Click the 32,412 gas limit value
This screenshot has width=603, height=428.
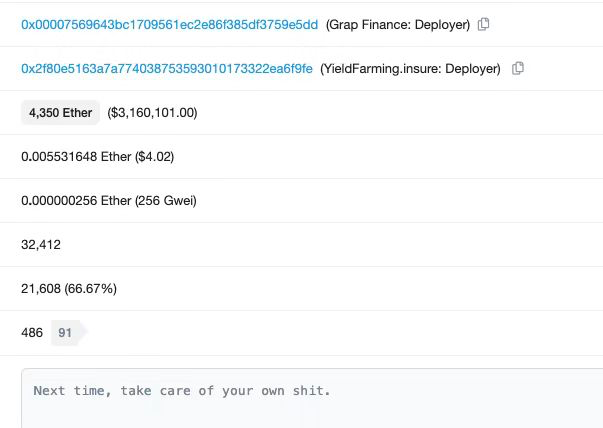41,244
